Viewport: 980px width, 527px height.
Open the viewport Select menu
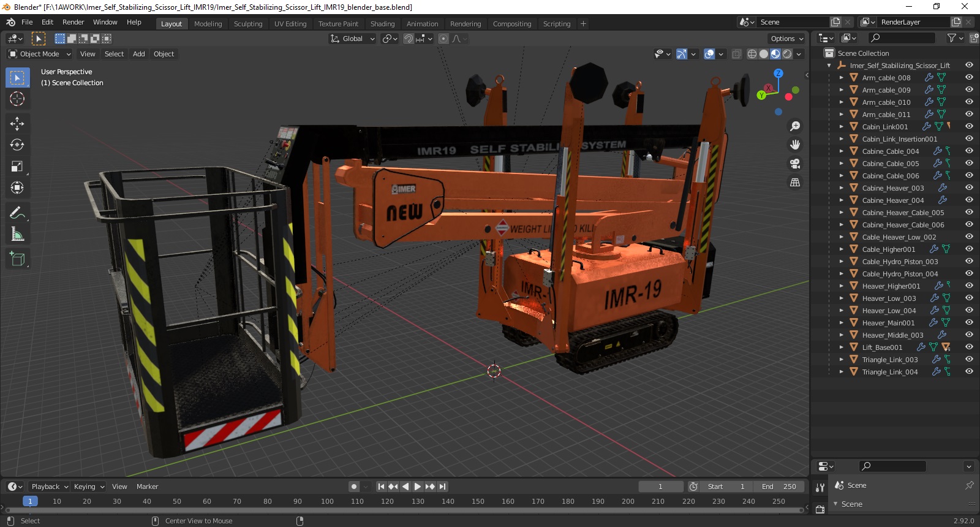114,54
